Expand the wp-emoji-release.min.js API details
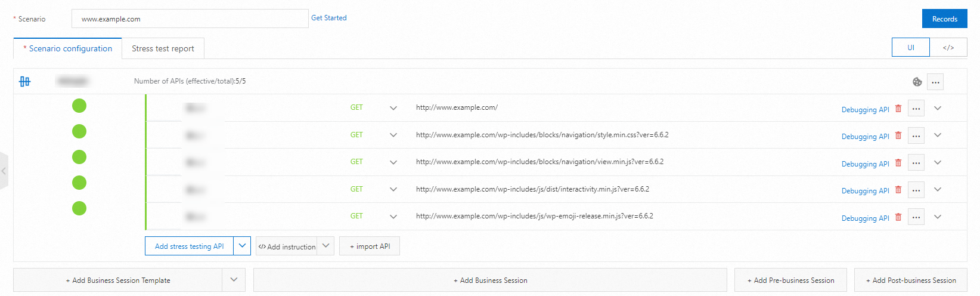The width and height of the screenshot is (980, 296). tap(938, 217)
